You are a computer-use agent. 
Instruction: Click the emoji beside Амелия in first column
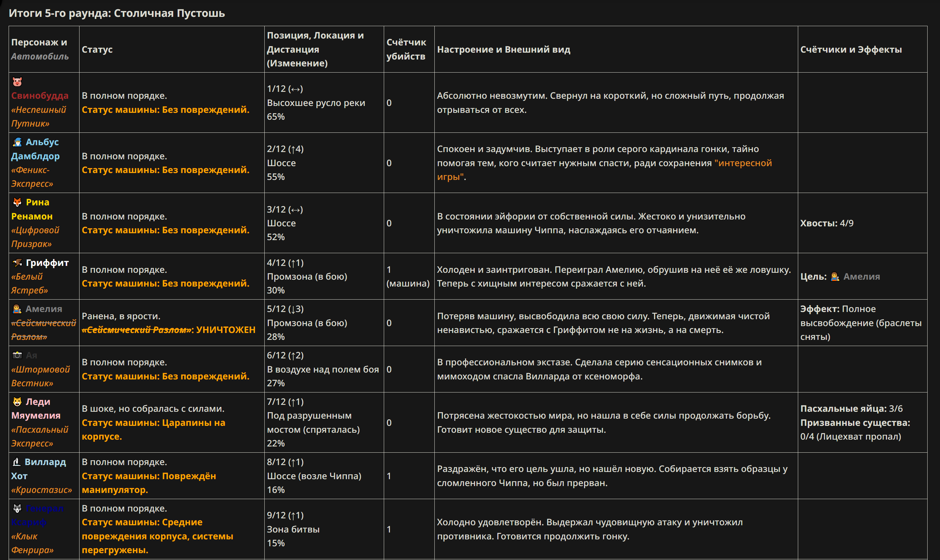tap(17, 309)
